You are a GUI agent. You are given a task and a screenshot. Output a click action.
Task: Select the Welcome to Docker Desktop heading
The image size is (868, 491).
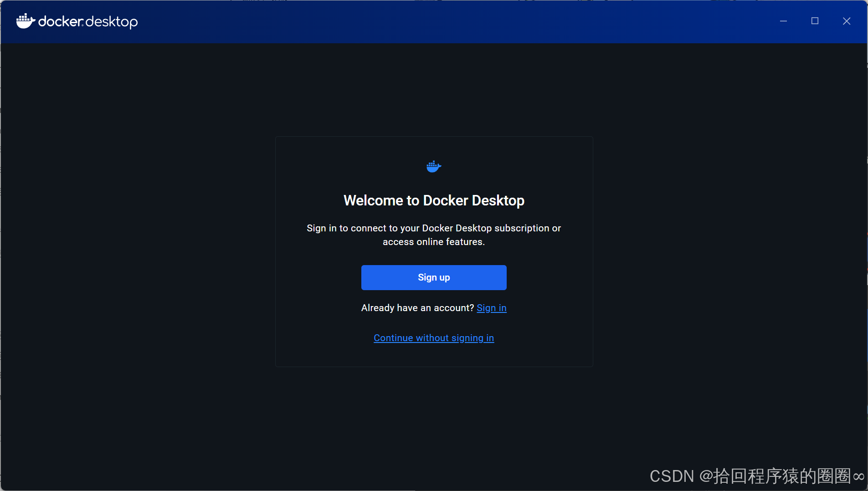434,200
